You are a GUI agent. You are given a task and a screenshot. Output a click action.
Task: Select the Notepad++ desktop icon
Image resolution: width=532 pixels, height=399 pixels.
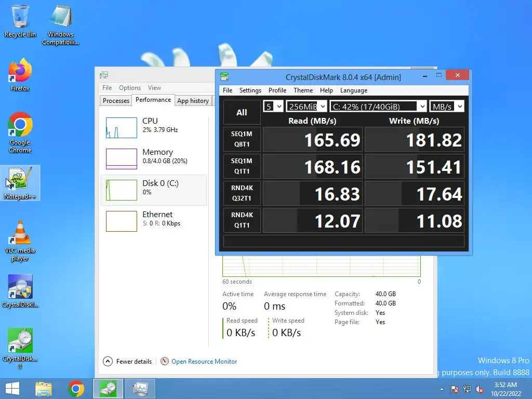tap(20, 183)
